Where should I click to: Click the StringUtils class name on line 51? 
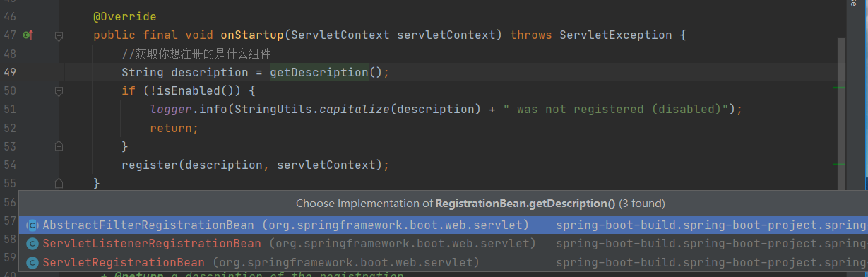[273, 109]
